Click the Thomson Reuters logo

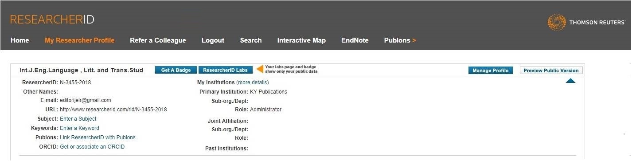pyautogui.click(x=587, y=22)
